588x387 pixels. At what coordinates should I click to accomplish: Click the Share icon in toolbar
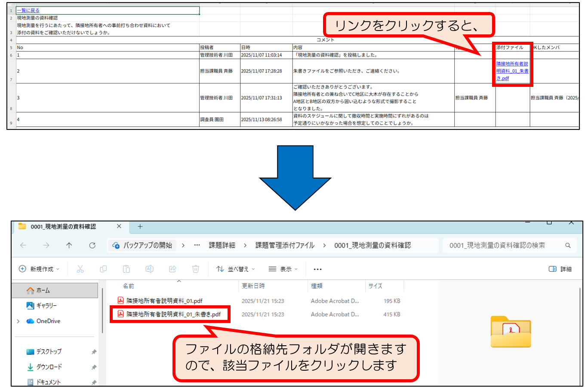point(172,269)
